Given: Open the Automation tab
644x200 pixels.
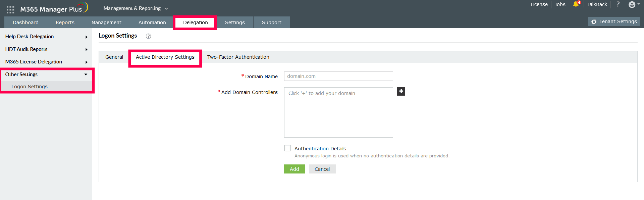Looking at the screenshot, I should [152, 22].
